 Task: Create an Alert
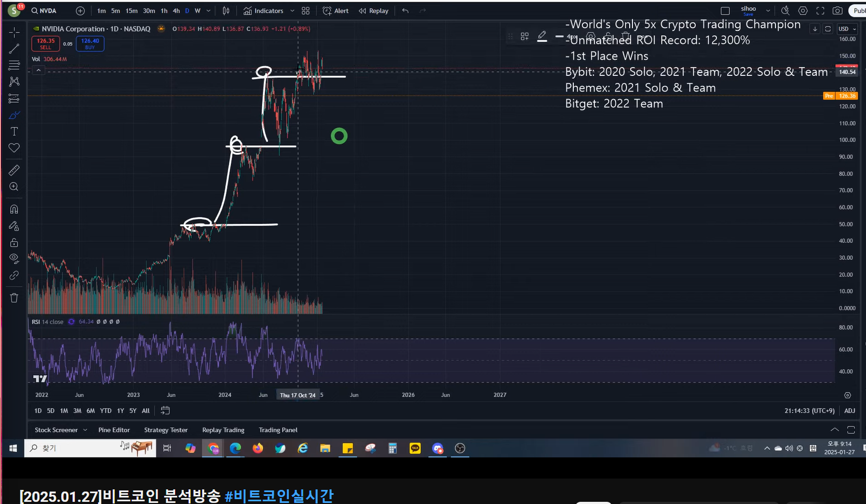(x=336, y=11)
